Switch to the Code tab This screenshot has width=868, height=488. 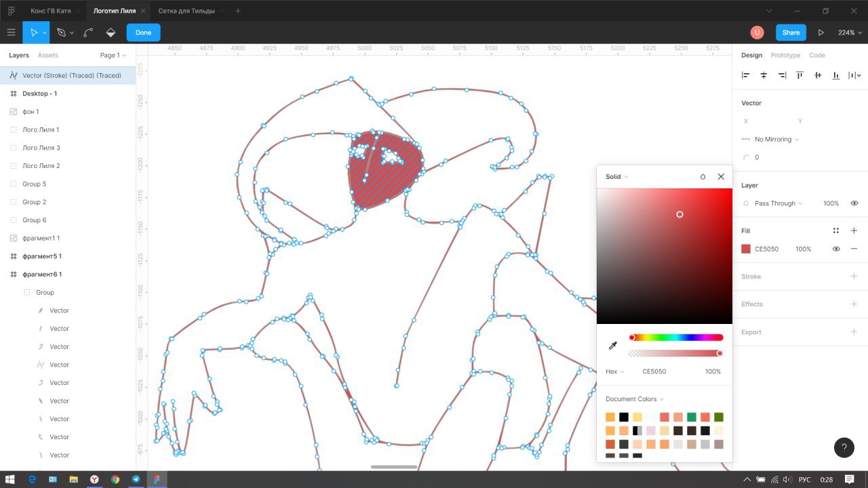click(x=817, y=55)
